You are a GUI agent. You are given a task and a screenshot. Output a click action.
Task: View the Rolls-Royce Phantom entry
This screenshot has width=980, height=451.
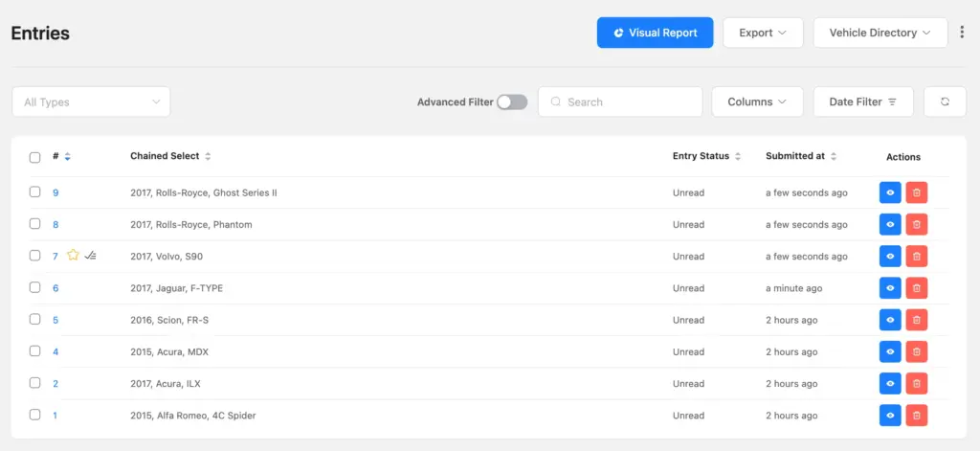[890, 225]
